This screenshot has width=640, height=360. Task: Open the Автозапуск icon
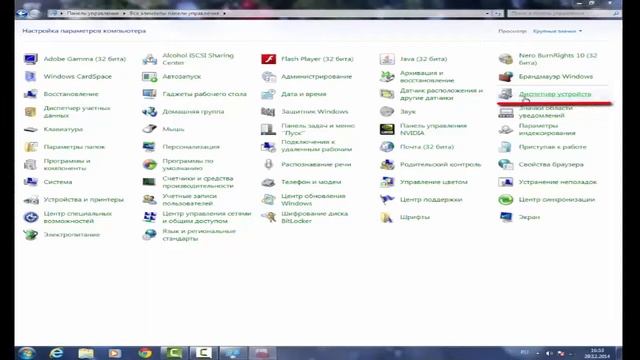click(x=149, y=76)
